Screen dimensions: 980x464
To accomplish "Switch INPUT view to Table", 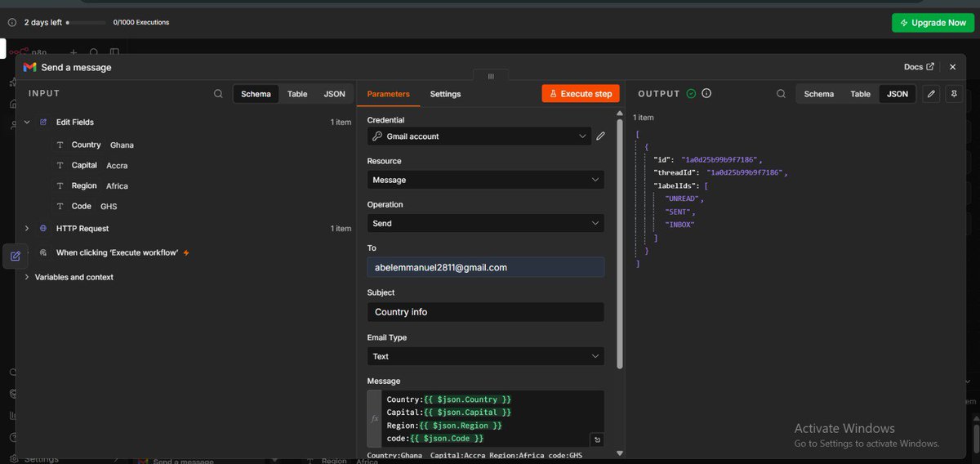I will tap(297, 94).
